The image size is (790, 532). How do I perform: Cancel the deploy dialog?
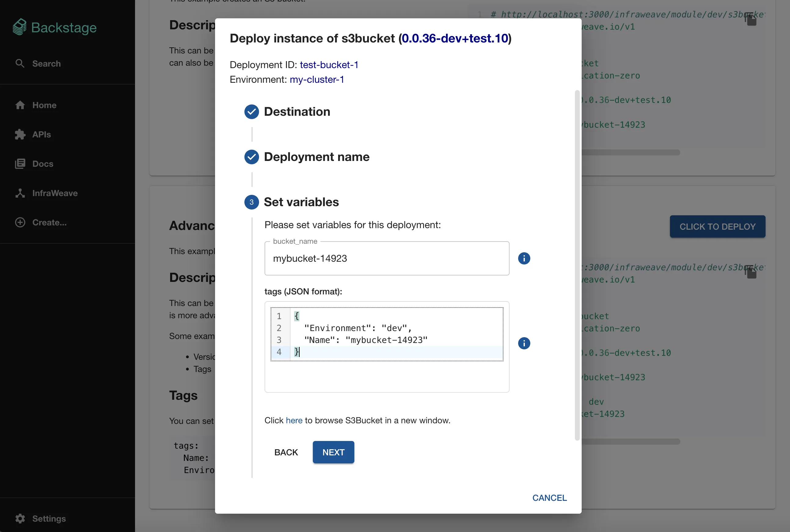pyautogui.click(x=549, y=498)
